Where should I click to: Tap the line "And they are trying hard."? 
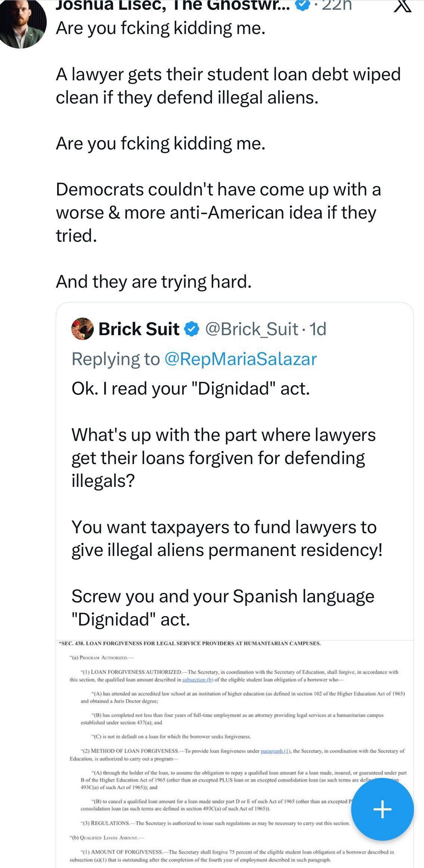pyautogui.click(x=154, y=282)
